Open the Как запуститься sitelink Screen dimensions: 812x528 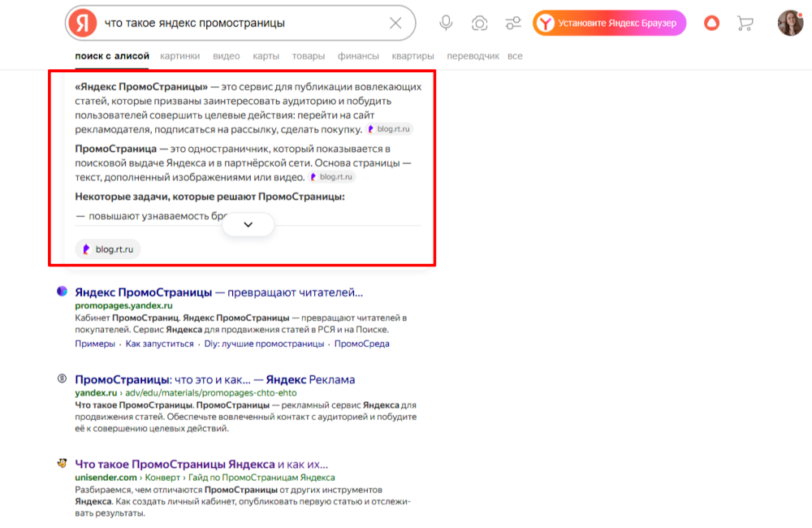coord(159,344)
